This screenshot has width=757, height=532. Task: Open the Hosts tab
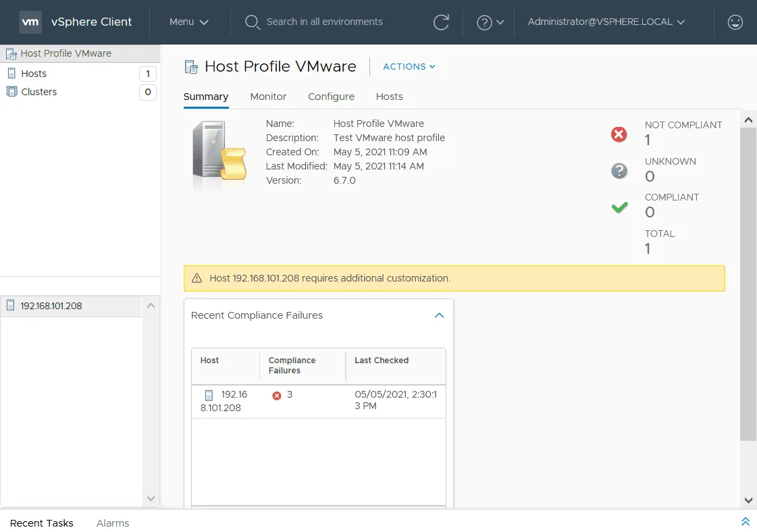tap(389, 97)
